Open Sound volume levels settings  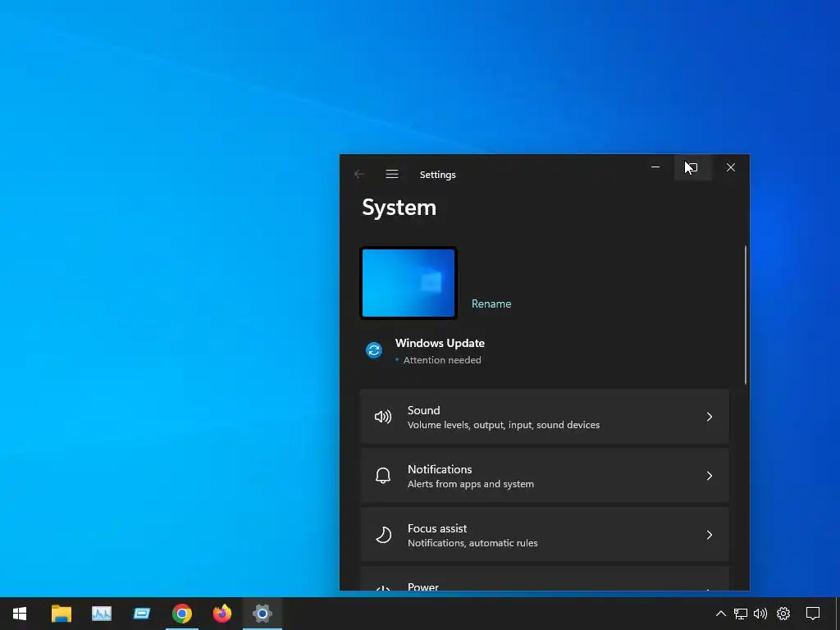point(545,417)
